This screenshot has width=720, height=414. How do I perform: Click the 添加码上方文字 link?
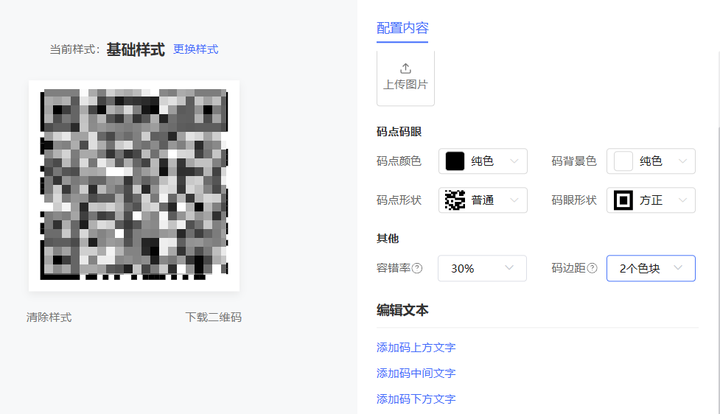(416, 347)
